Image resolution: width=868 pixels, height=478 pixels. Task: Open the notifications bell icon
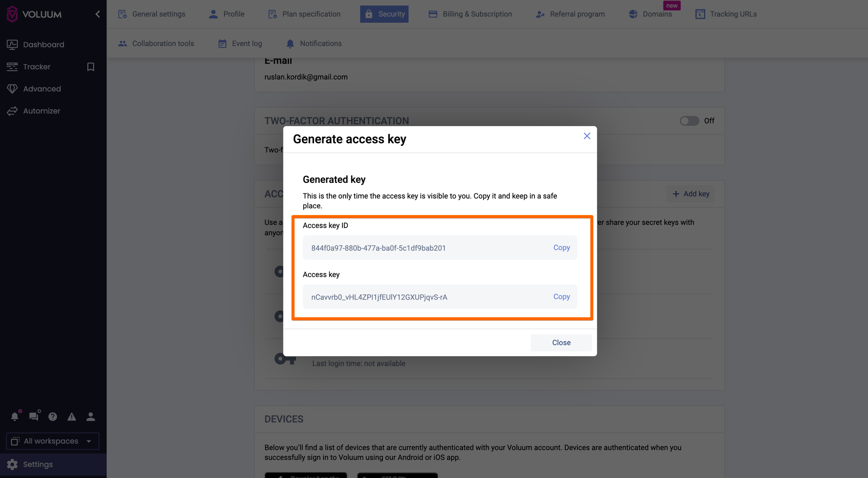point(15,416)
